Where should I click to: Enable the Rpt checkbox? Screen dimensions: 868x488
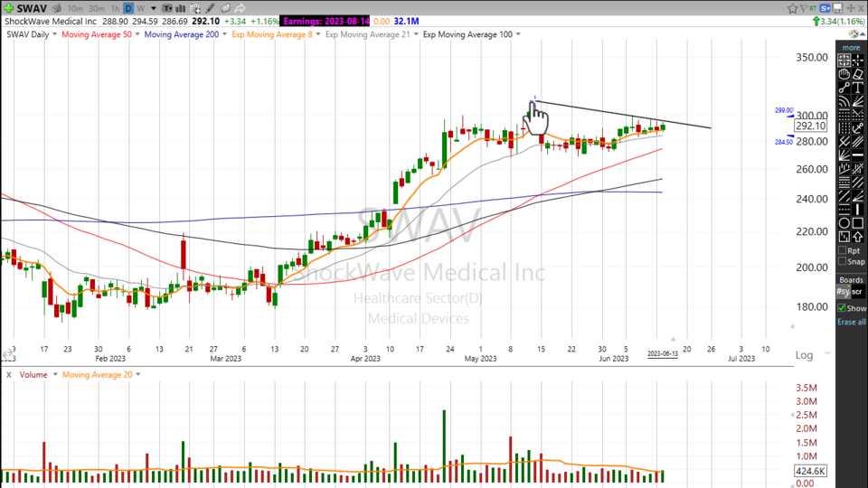(843, 250)
